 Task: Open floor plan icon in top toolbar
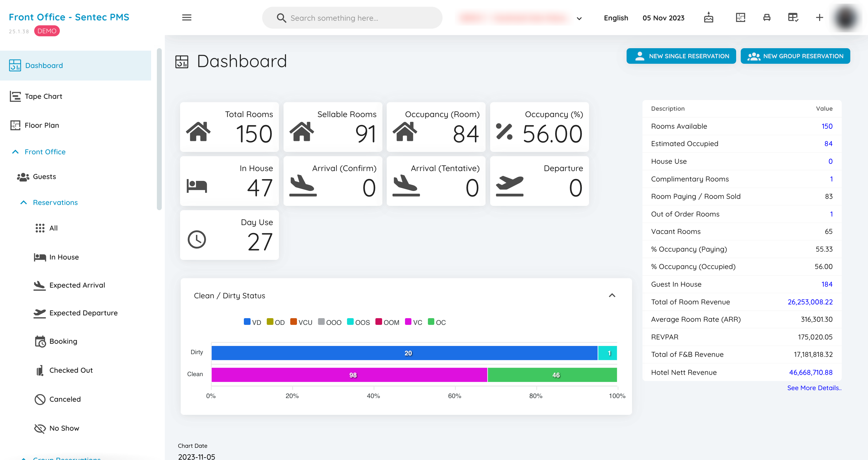pos(740,17)
